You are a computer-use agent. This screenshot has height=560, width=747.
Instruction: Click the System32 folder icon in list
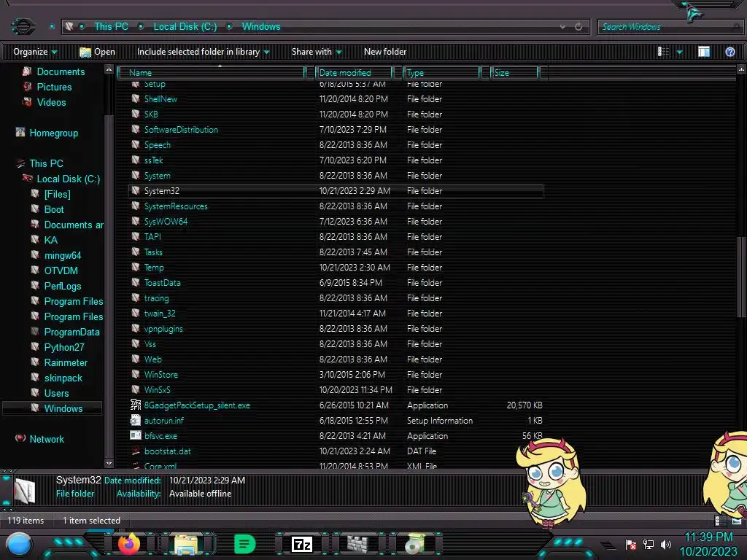tap(136, 190)
